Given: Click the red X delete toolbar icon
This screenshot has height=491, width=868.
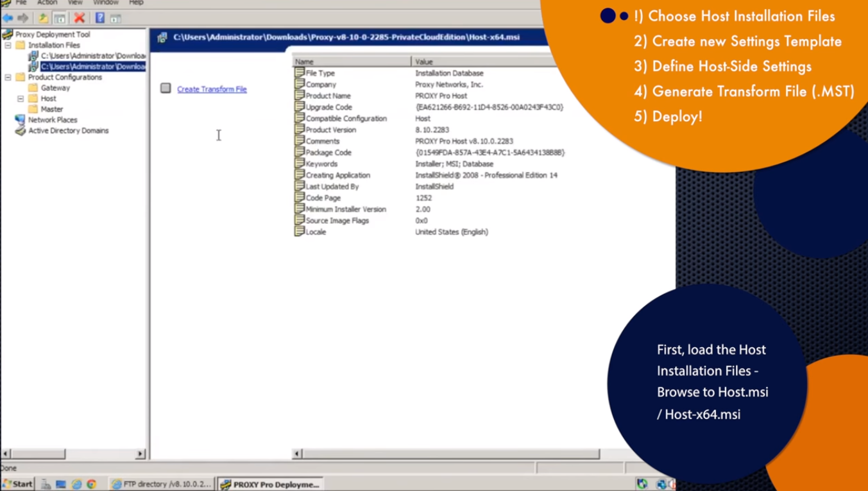Looking at the screenshot, I should tap(78, 17).
